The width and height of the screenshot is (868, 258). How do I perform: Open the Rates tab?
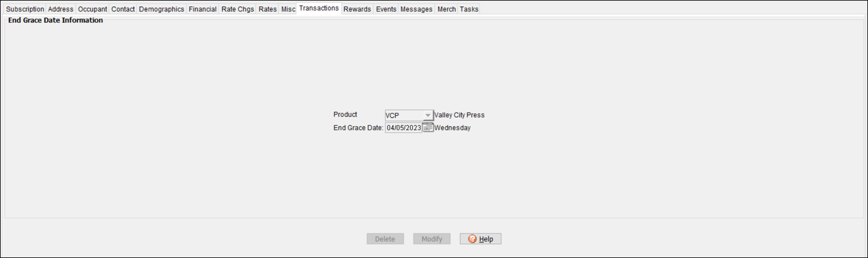pos(268,9)
